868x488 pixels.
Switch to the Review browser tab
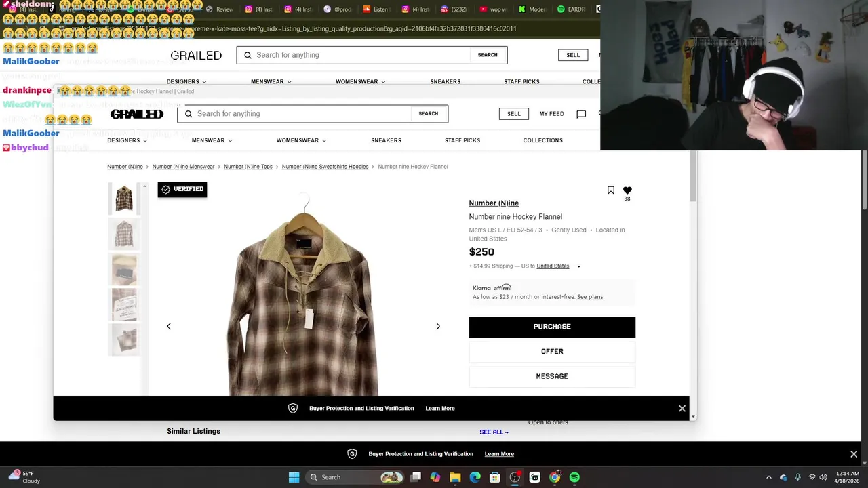pyautogui.click(x=220, y=9)
